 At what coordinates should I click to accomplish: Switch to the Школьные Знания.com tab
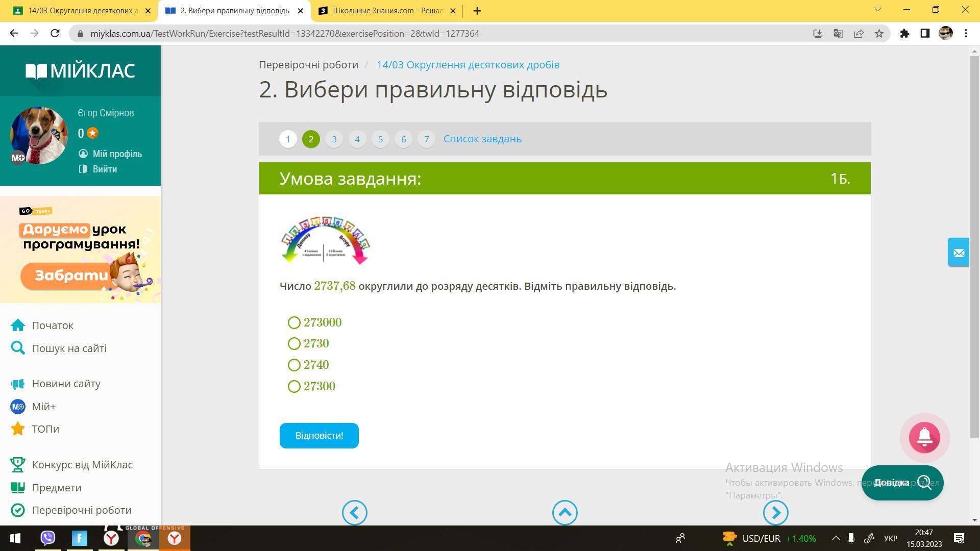[385, 11]
